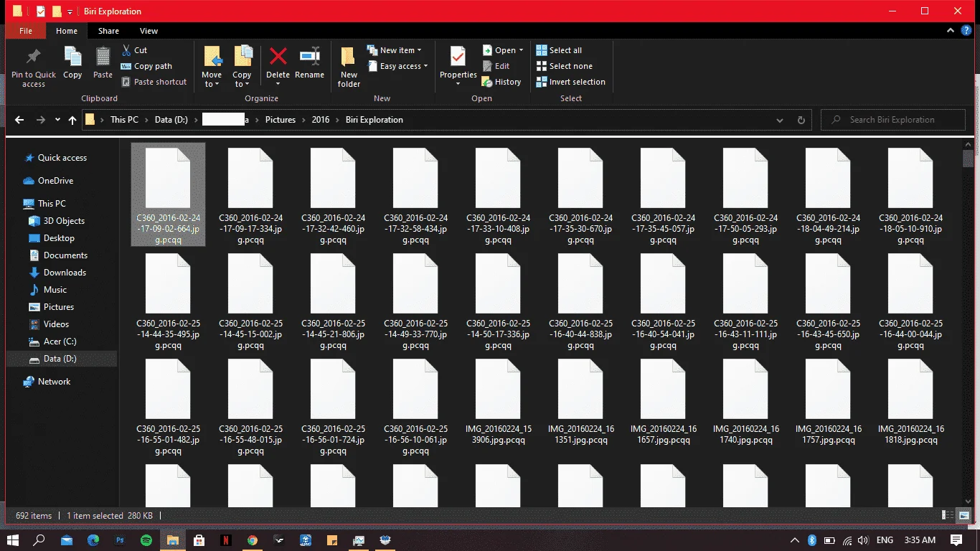The height and width of the screenshot is (551, 980).
Task: Click the Windows Start button
Action: coord(13,540)
